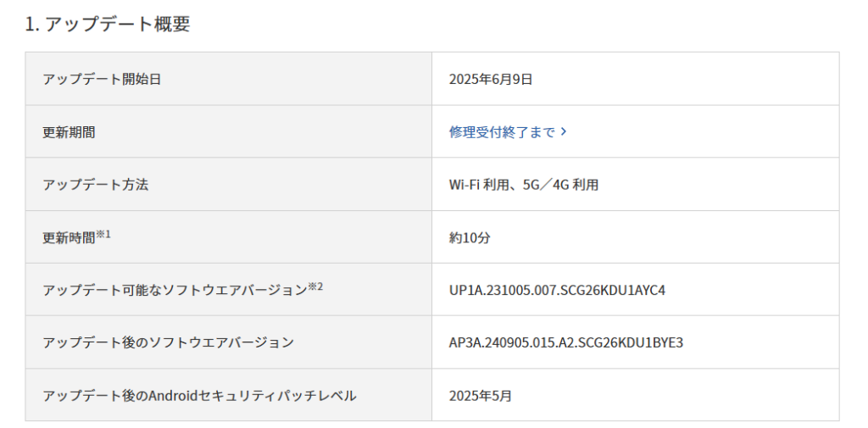Click the アップデート可能なソフトウエアバージョン label
The image size is (868, 428).
(175, 290)
